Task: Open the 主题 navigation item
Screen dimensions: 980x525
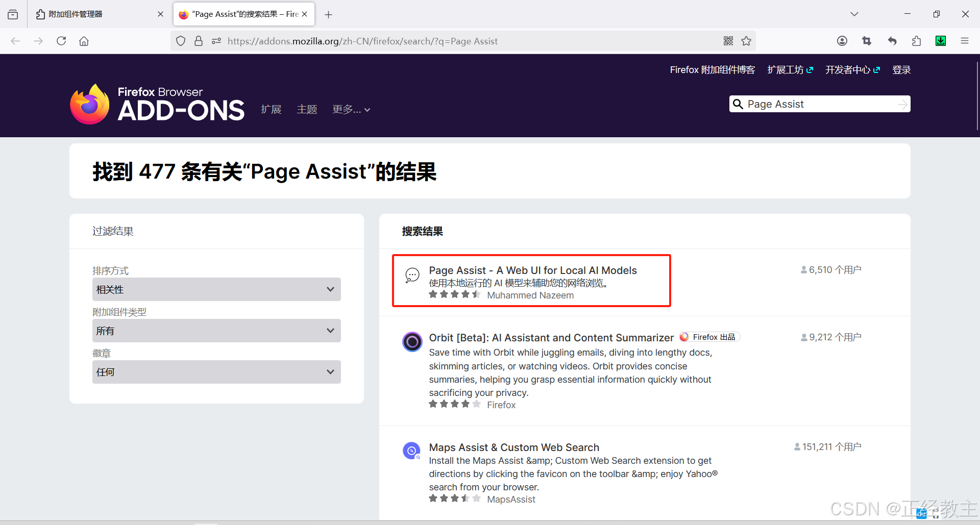Action: pos(307,109)
